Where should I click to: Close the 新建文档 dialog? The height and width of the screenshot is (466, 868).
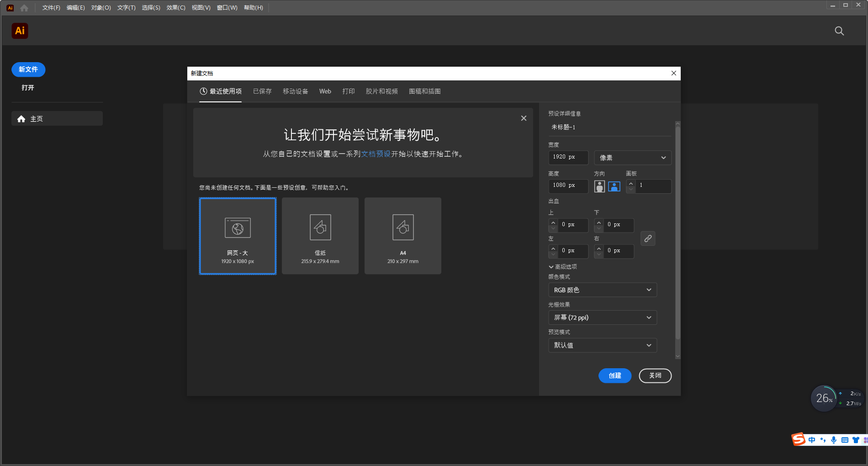pyautogui.click(x=673, y=73)
